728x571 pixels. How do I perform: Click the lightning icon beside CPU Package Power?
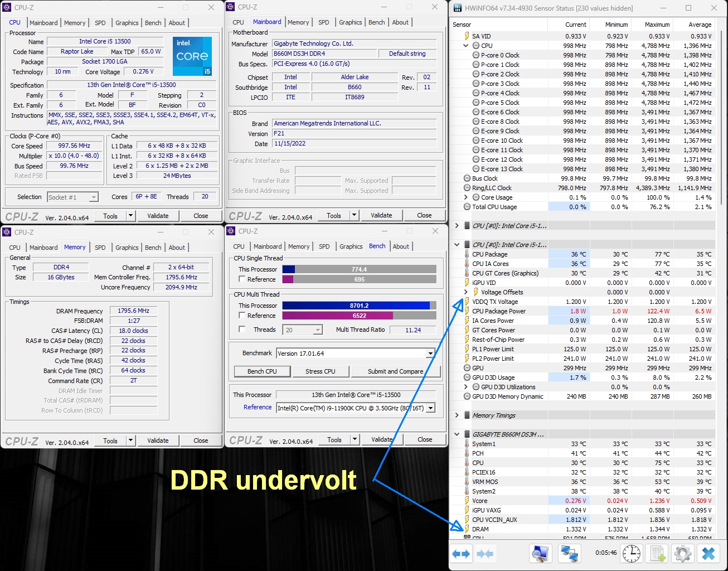pos(467,311)
